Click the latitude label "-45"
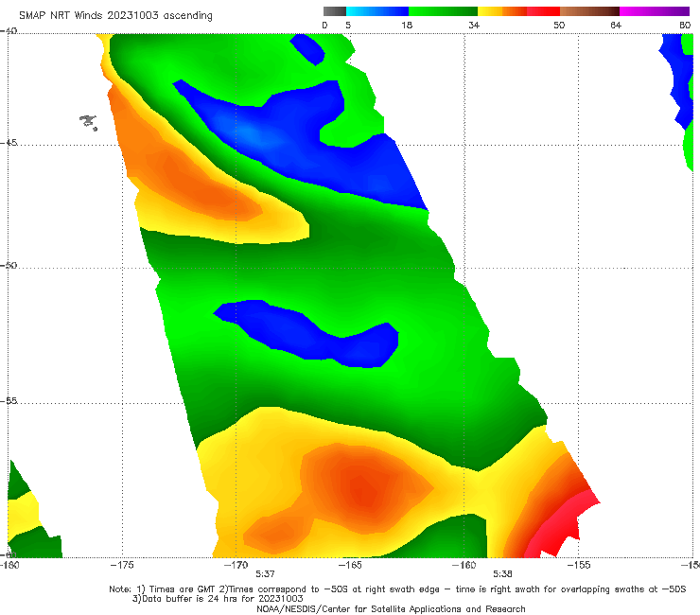The height and width of the screenshot is (615, 700). point(9,143)
